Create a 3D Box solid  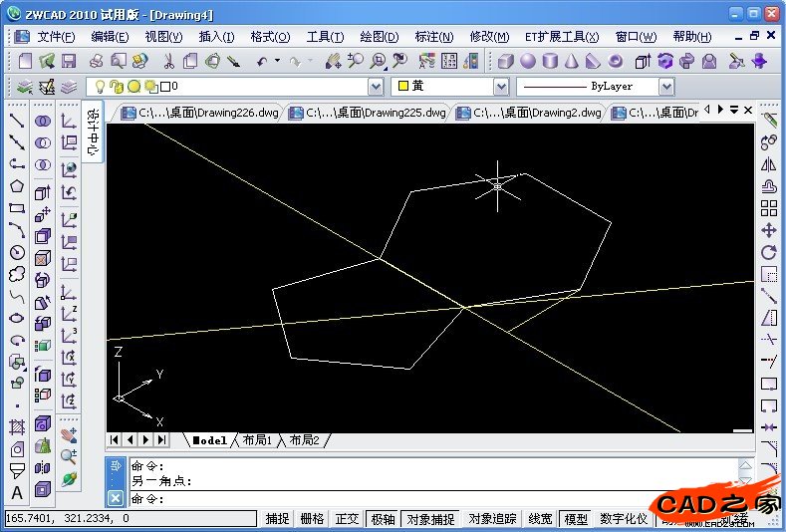pos(505,61)
